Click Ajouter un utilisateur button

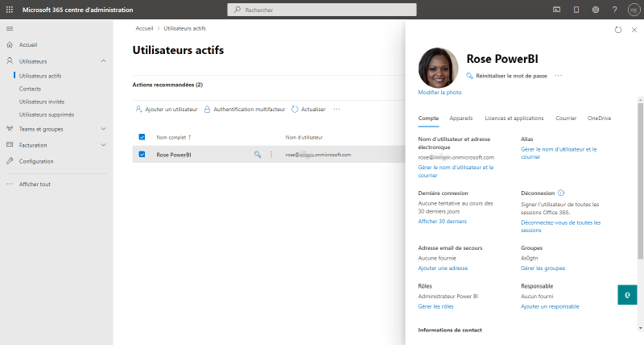pyautogui.click(x=167, y=110)
